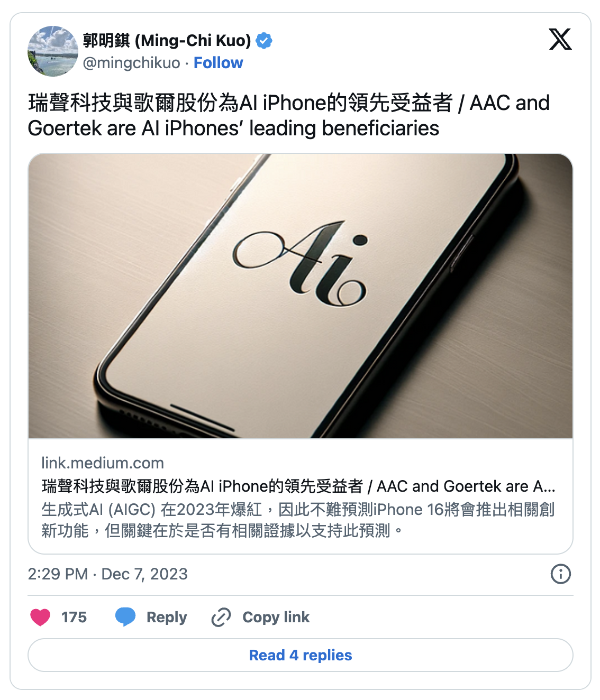The image size is (600, 700).
Task: Click Read 4 replies button
Action: [301, 655]
